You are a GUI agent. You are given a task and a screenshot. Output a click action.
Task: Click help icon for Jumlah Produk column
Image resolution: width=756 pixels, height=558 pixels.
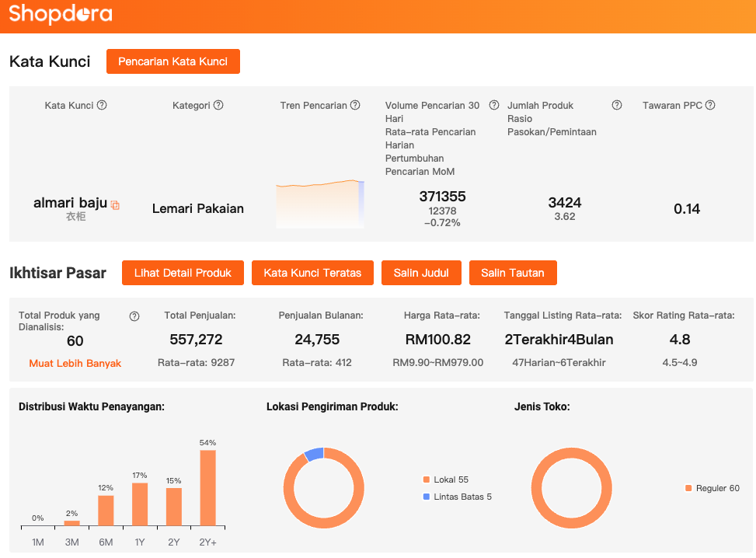click(617, 106)
